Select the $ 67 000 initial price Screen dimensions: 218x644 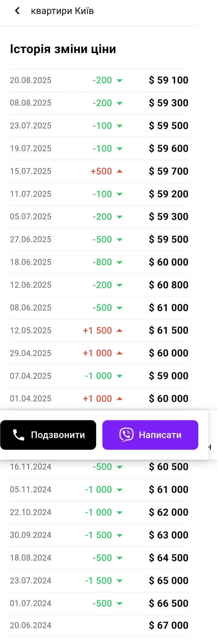[169, 625]
